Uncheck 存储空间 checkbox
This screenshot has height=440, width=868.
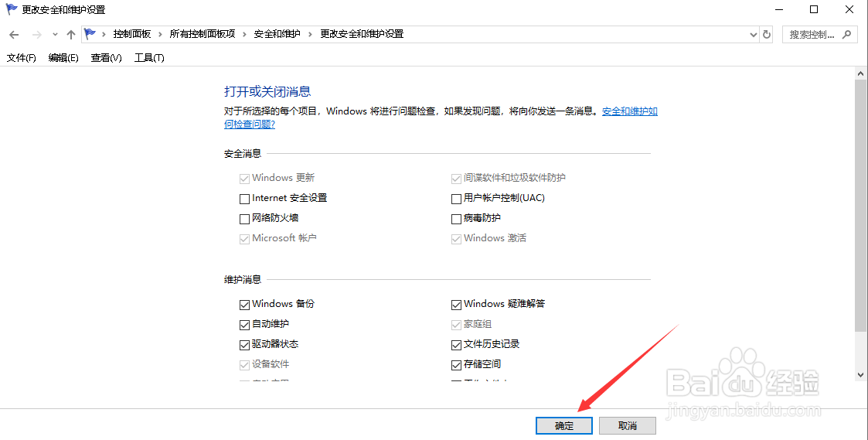click(x=456, y=365)
